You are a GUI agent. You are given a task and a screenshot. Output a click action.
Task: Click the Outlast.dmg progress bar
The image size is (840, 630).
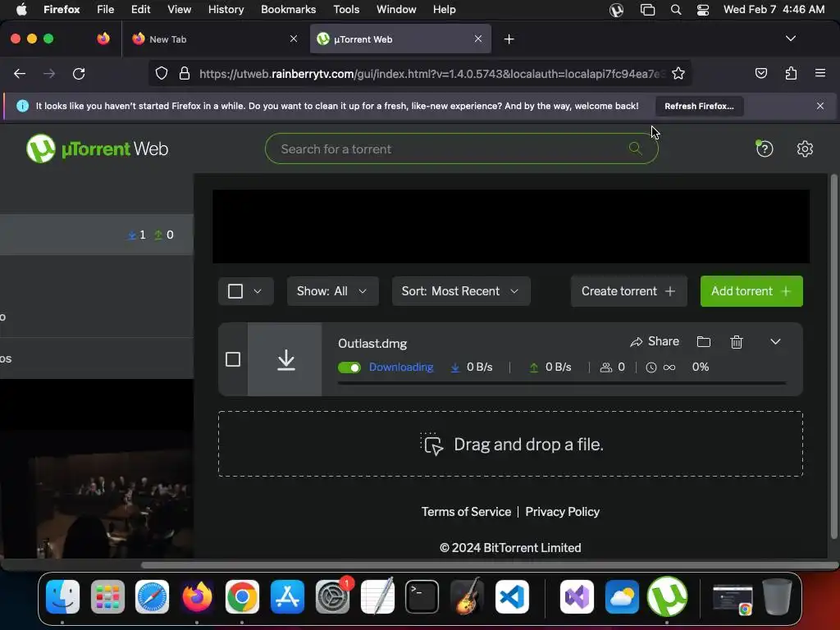click(562, 383)
